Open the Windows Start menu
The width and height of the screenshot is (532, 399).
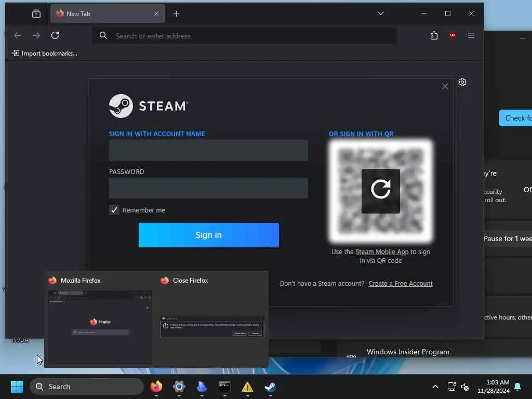pyautogui.click(x=17, y=387)
